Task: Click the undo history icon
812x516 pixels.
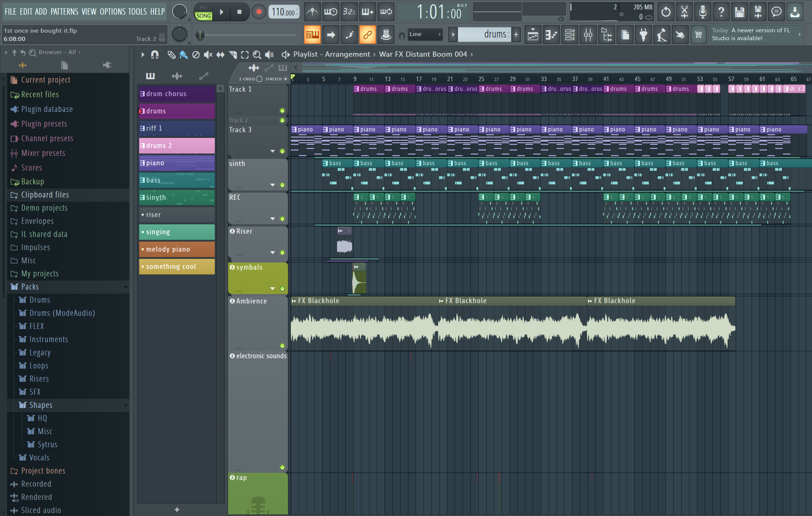Action: tap(666, 12)
